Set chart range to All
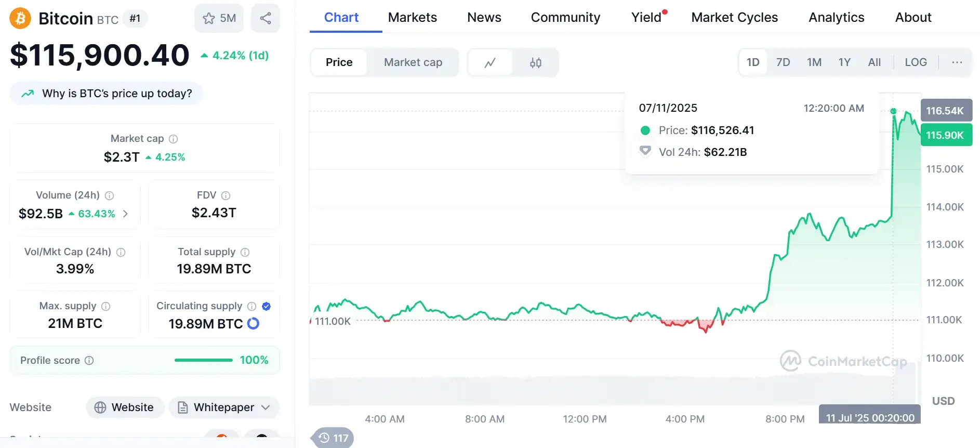The height and width of the screenshot is (448, 980). click(875, 62)
